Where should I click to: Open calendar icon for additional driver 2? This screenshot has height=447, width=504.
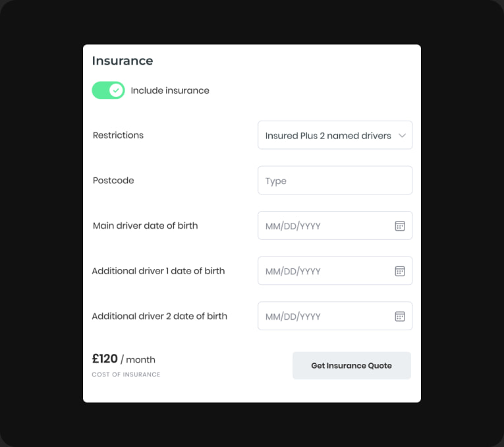(x=399, y=316)
